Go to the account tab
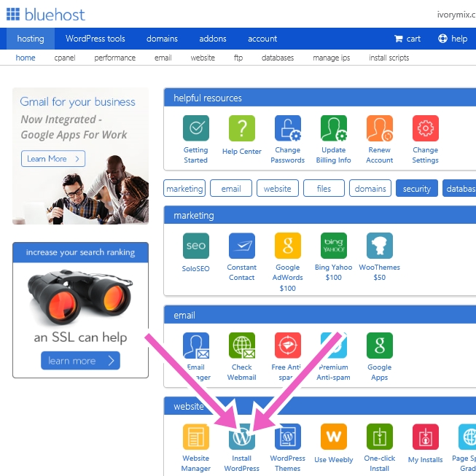This screenshot has height=476, width=476. click(262, 39)
